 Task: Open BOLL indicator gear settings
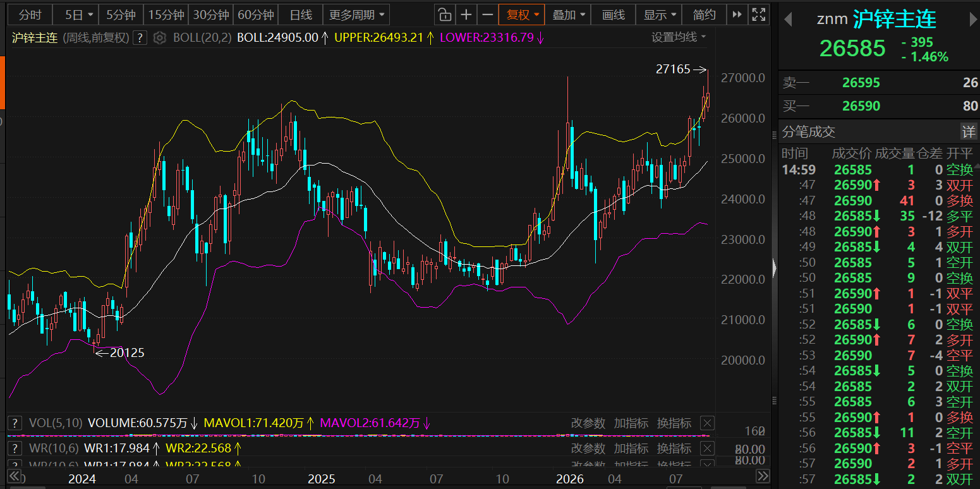tap(160, 38)
